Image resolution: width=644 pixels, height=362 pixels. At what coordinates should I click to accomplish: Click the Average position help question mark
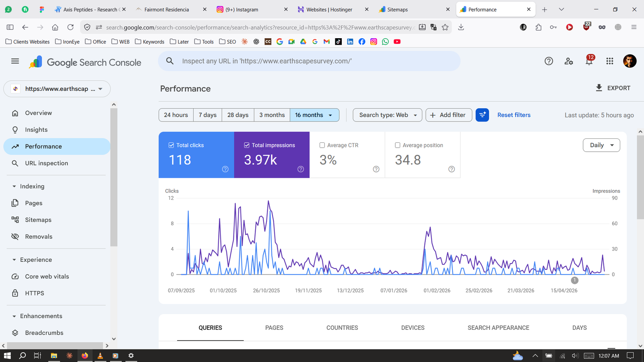click(x=452, y=169)
